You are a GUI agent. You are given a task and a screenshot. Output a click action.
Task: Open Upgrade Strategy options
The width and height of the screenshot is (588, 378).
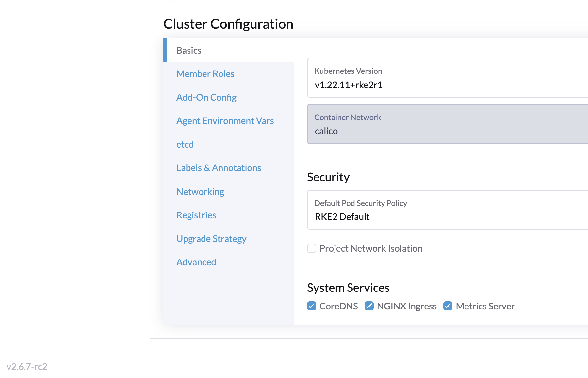click(211, 238)
